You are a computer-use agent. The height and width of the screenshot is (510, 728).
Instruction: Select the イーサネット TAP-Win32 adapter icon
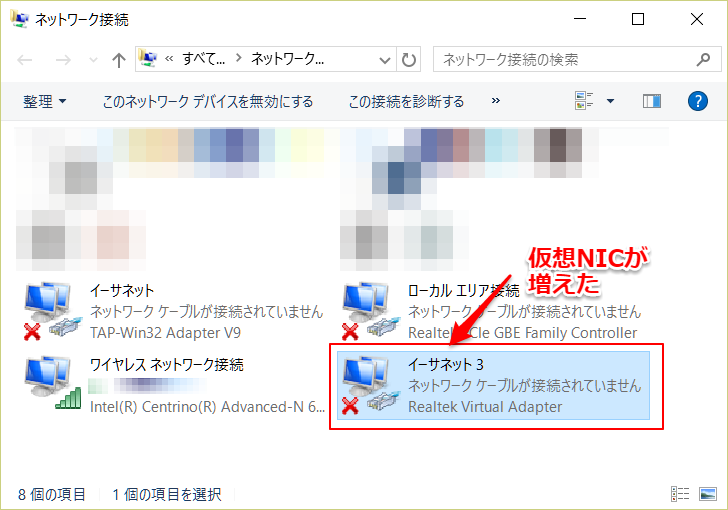pos(52,310)
